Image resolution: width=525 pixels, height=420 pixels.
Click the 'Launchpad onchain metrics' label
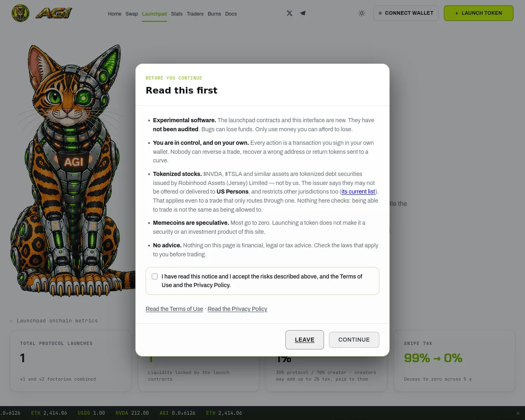tap(57, 321)
